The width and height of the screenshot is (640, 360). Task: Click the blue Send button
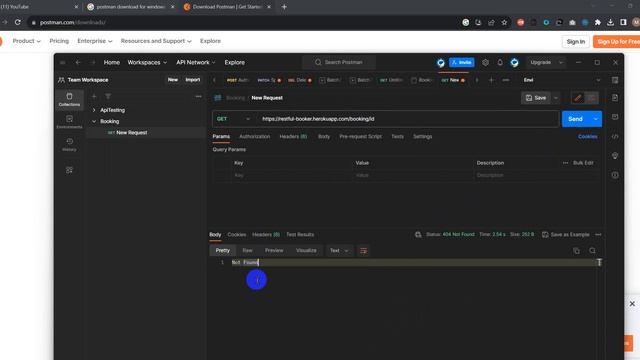click(575, 119)
